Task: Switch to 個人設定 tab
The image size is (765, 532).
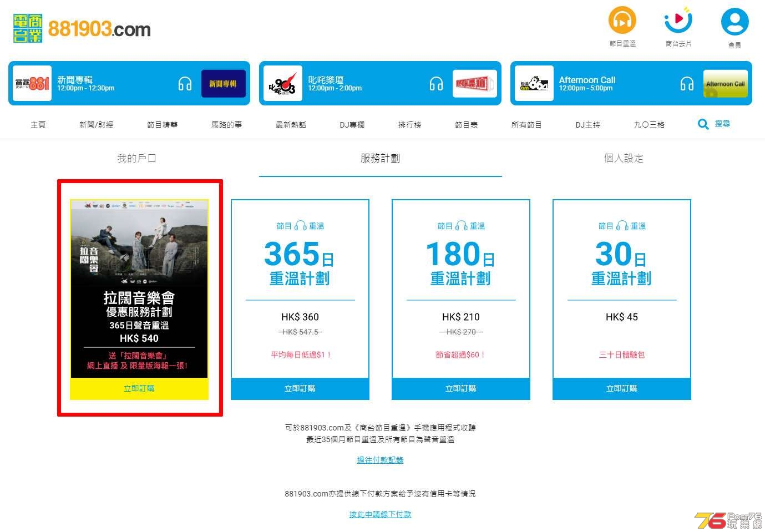Action: click(624, 158)
